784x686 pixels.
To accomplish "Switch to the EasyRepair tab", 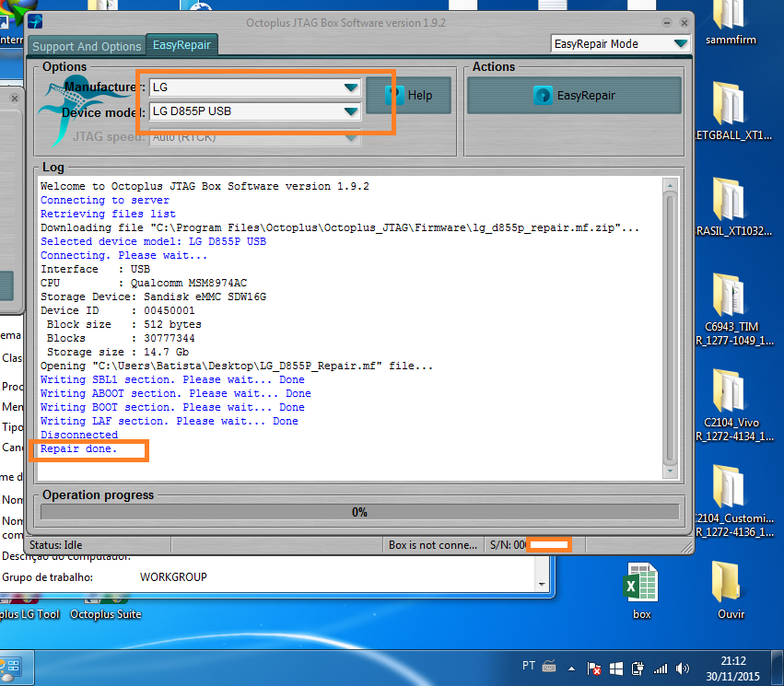I will point(182,44).
